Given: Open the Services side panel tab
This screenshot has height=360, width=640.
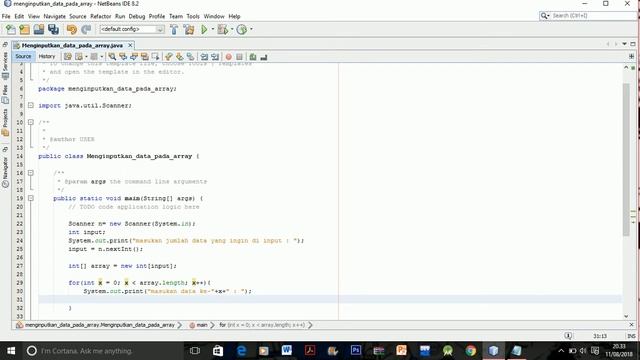Looking at the screenshot, I should pyautogui.click(x=5, y=65).
